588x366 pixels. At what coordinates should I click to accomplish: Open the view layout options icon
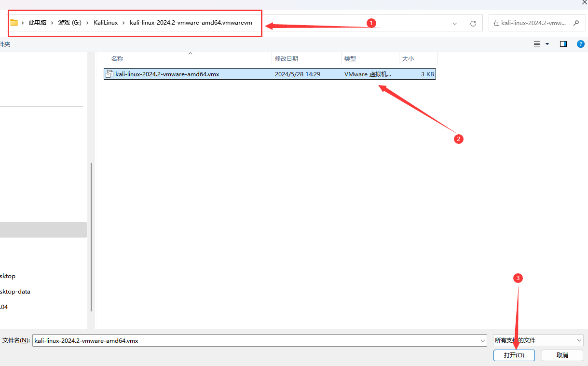[537, 44]
